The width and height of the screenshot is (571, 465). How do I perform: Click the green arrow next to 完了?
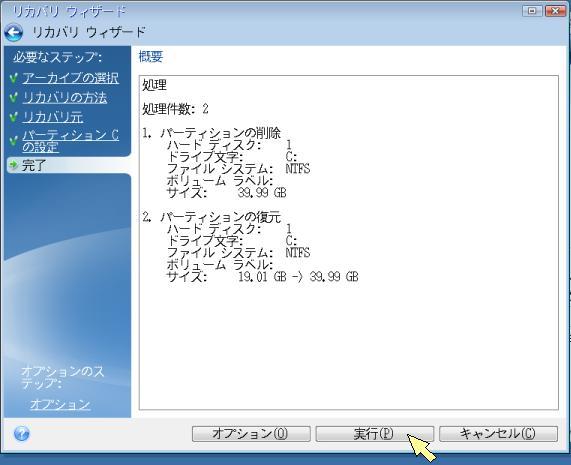13,165
